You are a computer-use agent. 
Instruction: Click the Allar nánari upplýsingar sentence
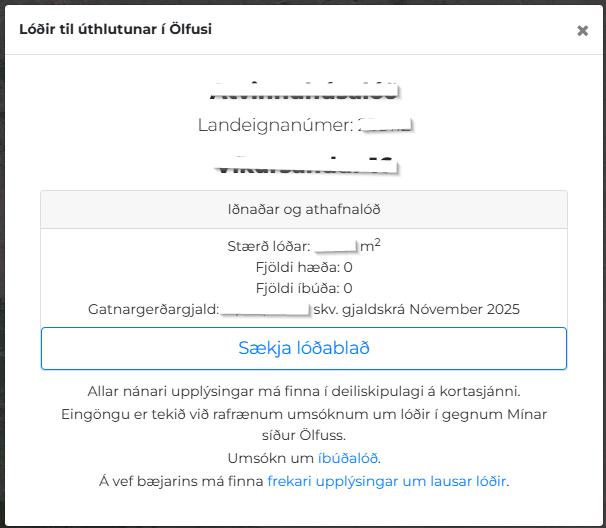(x=303, y=391)
